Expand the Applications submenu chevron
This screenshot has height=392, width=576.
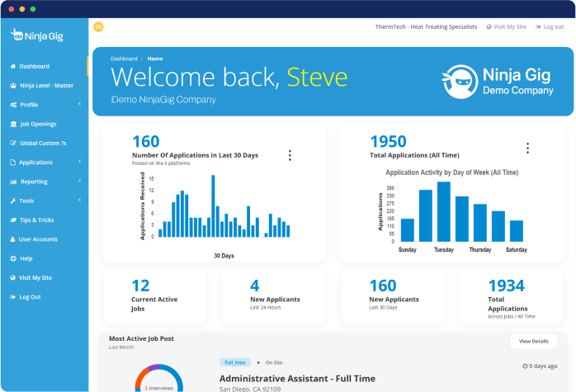click(80, 162)
